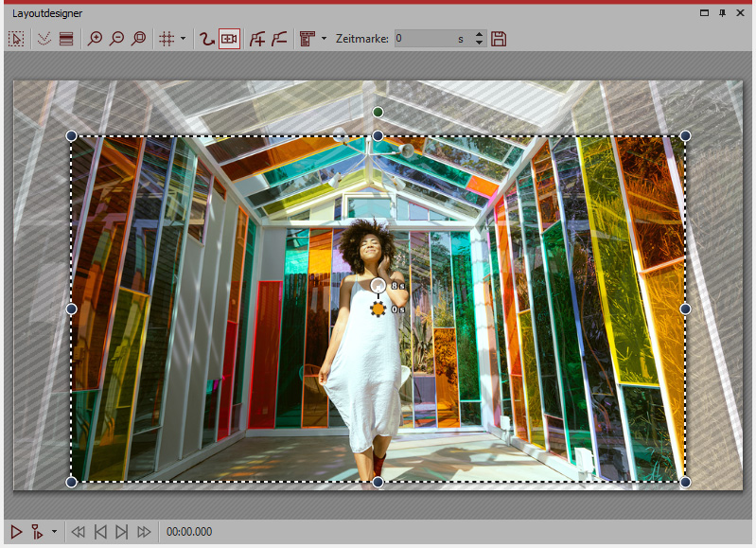The width and height of the screenshot is (756, 548).
Task: Expand the alignment tool dropdown arrow
Action: pyautogui.click(x=324, y=39)
